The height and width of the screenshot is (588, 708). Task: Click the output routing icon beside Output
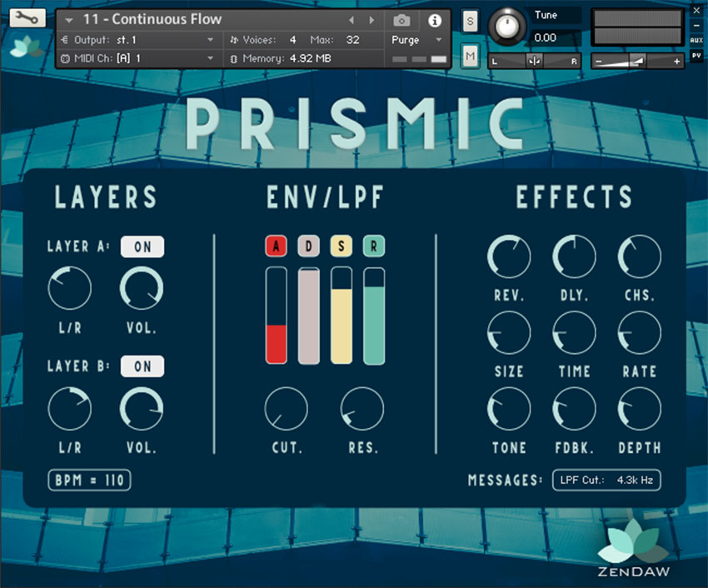(65, 40)
